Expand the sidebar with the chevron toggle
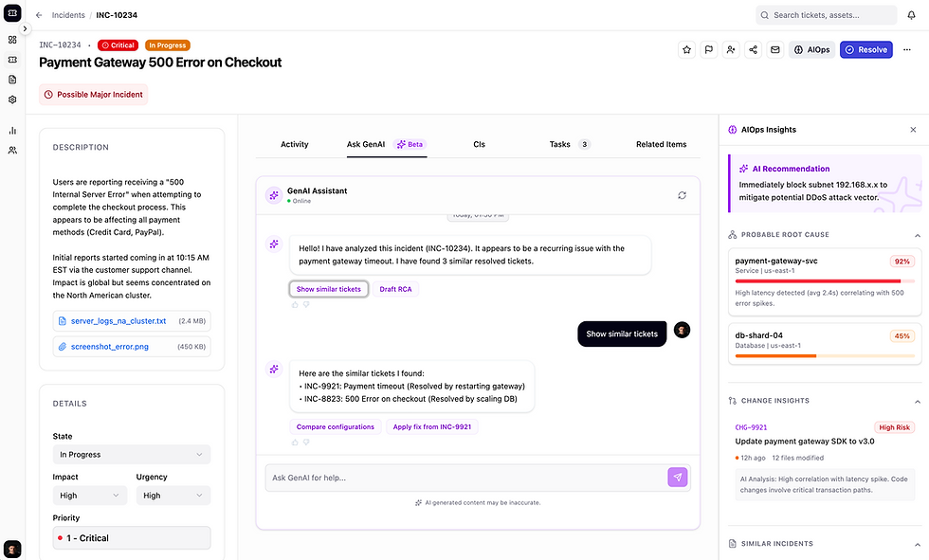 click(x=25, y=28)
